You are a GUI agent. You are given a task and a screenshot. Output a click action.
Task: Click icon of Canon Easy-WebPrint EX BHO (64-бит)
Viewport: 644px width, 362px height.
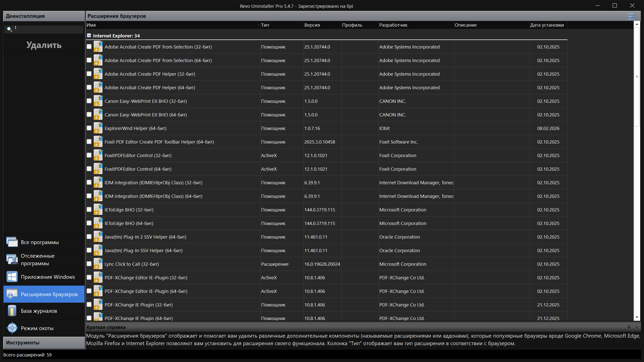pyautogui.click(x=98, y=115)
